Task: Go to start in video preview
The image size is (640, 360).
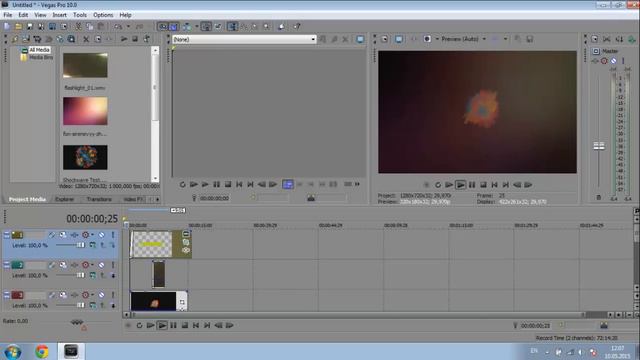Action: pyautogui.click(x=495, y=185)
